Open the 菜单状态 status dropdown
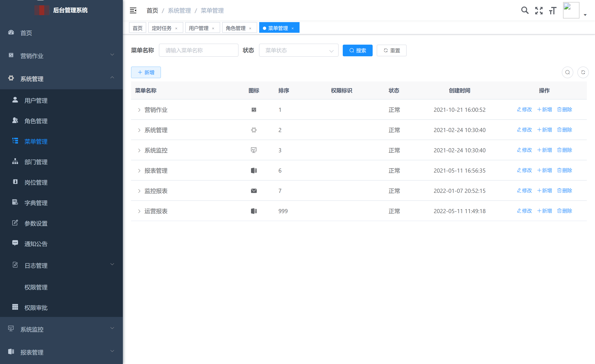This screenshot has width=595, height=364. [299, 50]
